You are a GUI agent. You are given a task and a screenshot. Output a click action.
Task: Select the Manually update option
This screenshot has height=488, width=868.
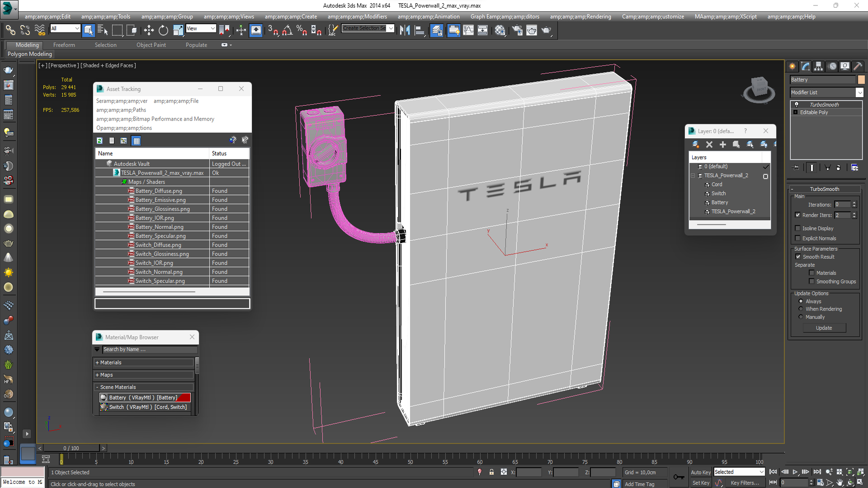[801, 317]
